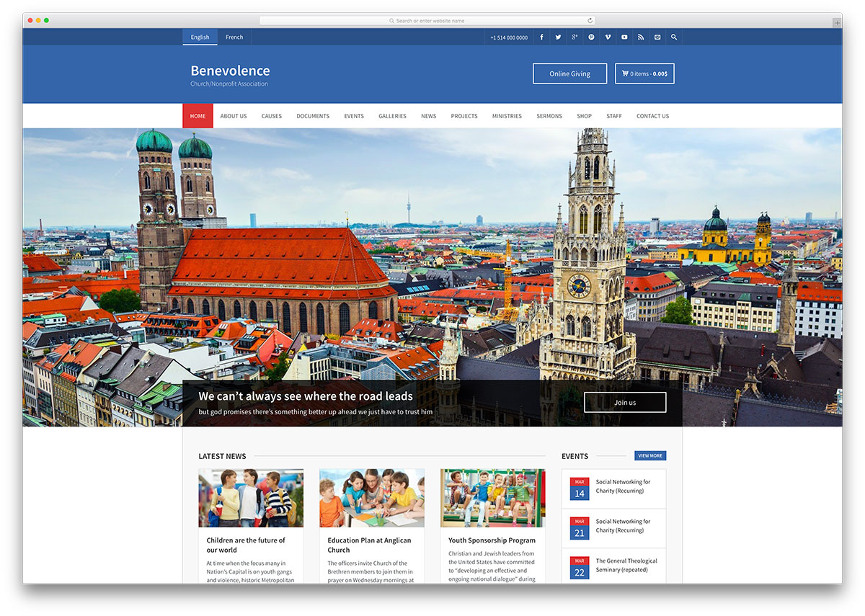Open the Youth Sponsorship Program thumbnail
This screenshot has height=616, width=865.
[492, 497]
